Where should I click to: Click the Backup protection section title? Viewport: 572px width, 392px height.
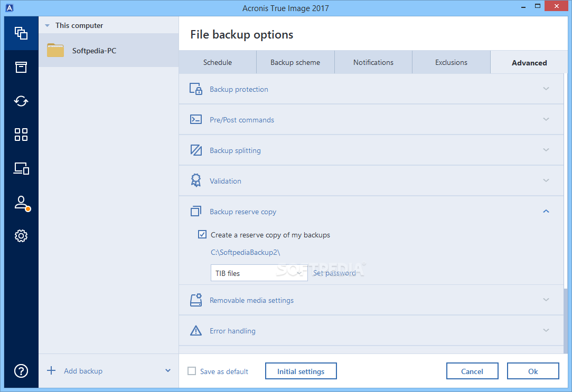coord(239,89)
